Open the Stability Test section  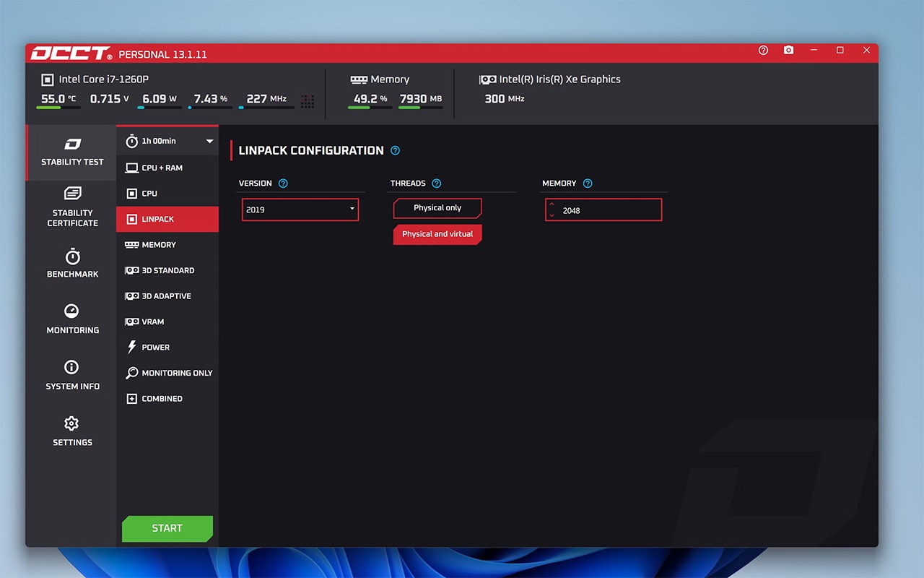point(72,152)
